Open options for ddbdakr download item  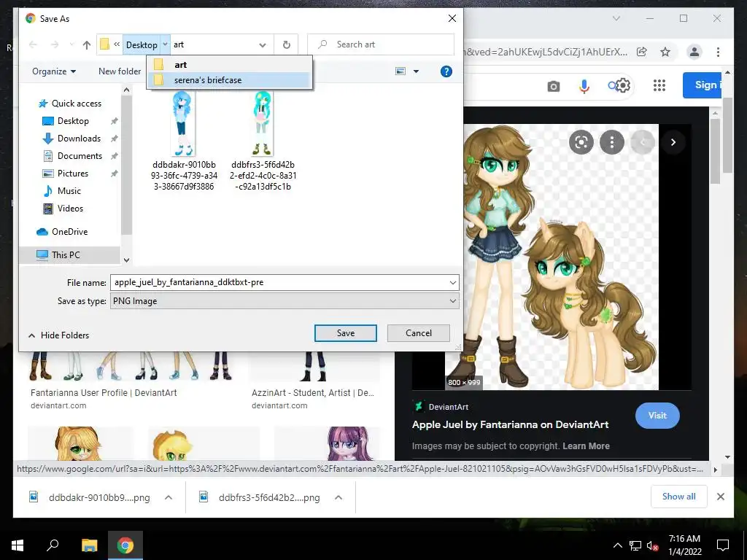tap(169, 497)
